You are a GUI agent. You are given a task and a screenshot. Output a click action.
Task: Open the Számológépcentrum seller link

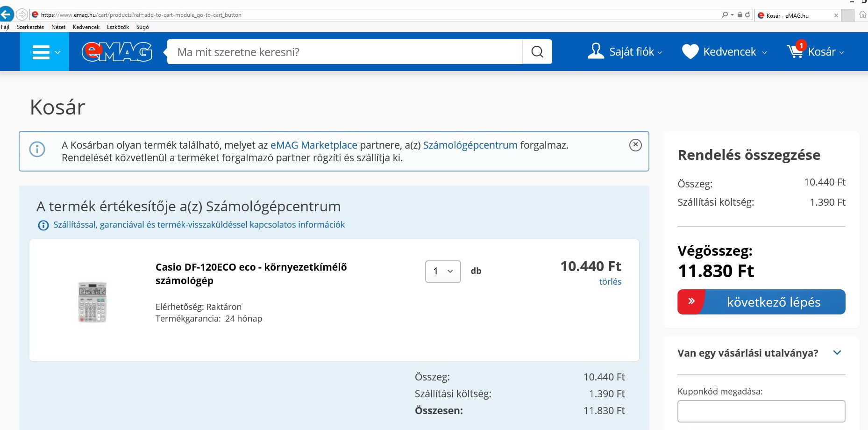click(x=470, y=145)
